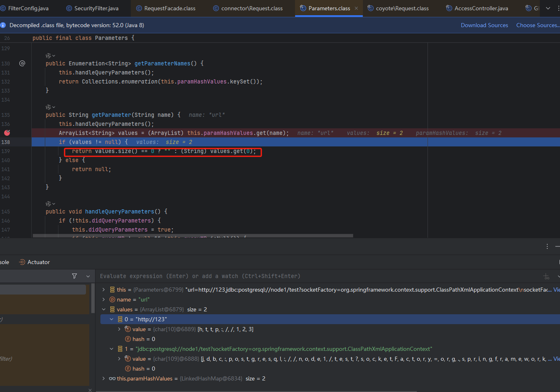This screenshot has height=392, width=560.
Task: Open the dropdown next to filter icon
Action: point(88,276)
